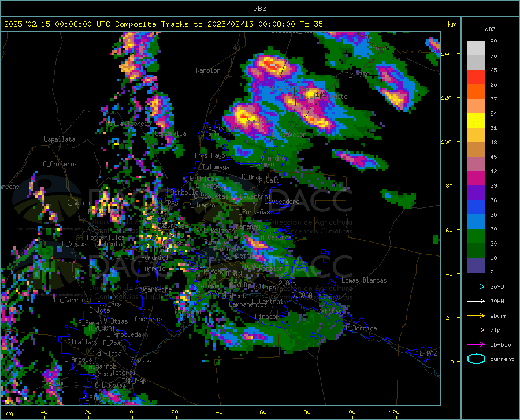Click the 140 tick on the vertical axis
520x420 pixels.
tap(447, 54)
